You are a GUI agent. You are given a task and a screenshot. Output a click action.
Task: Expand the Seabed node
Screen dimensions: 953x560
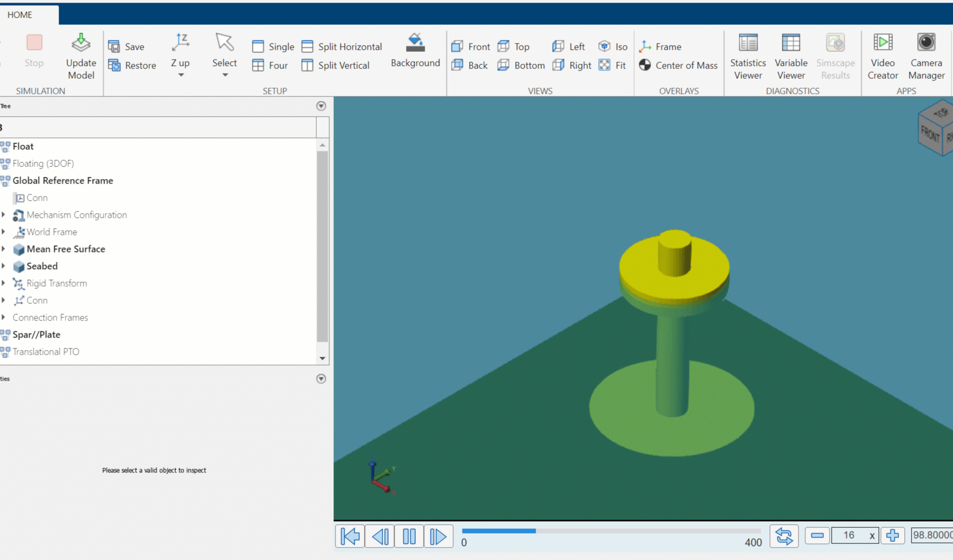pyautogui.click(x=4, y=266)
